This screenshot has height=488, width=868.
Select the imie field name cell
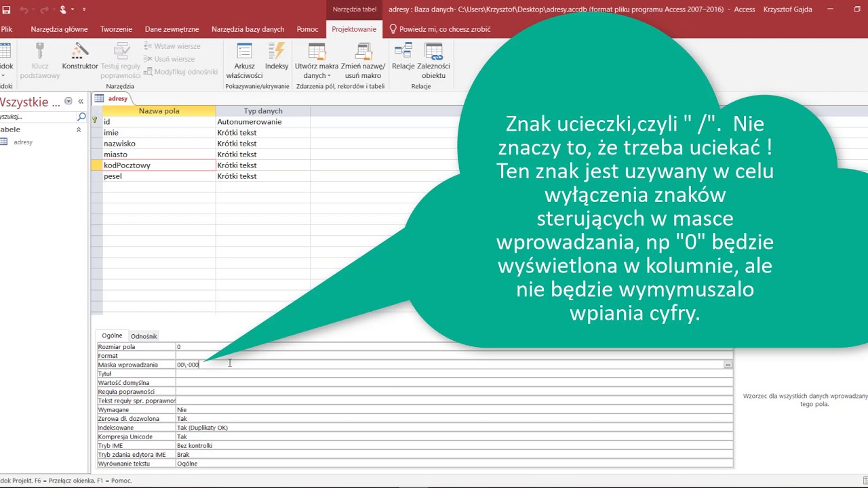[159, 133]
